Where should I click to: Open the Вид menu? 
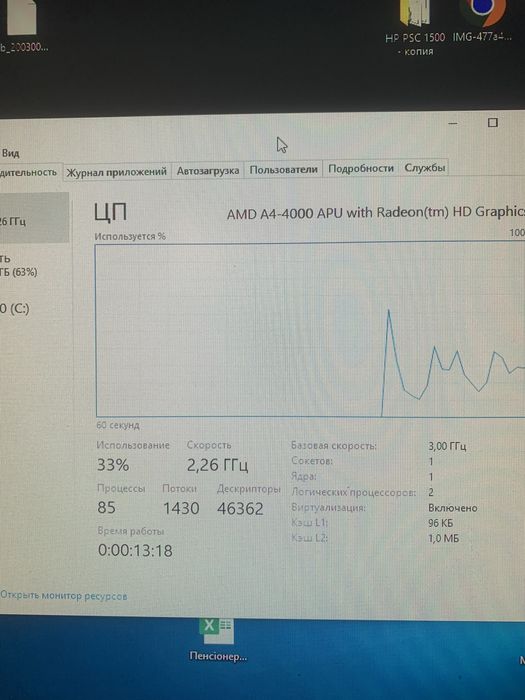(10, 153)
